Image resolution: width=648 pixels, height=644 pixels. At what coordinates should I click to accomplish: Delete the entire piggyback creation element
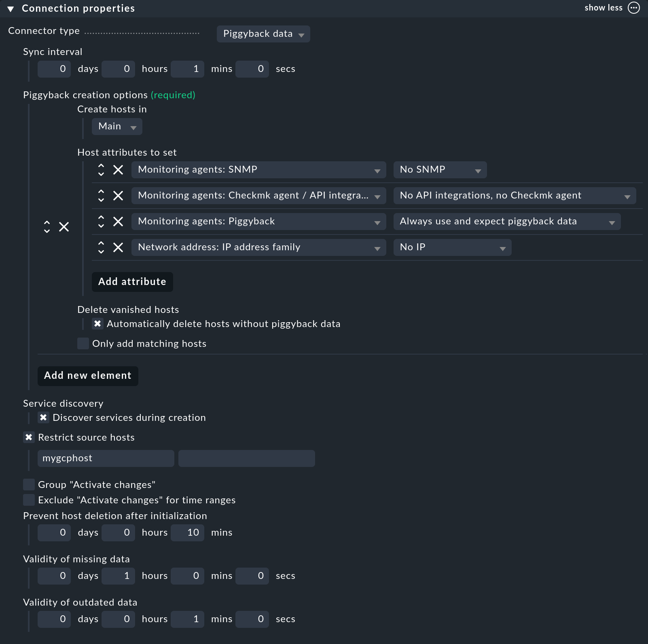point(64,227)
